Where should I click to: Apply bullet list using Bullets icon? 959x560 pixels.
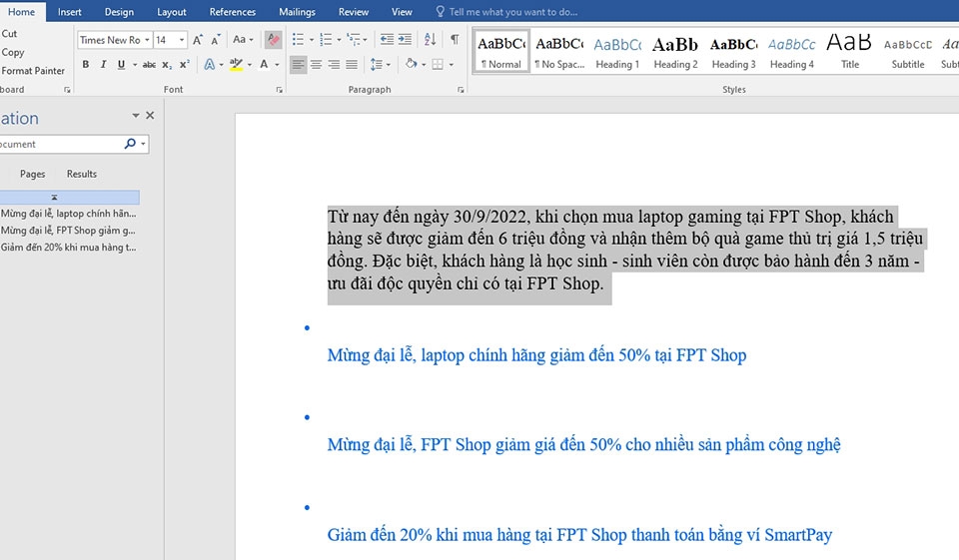pyautogui.click(x=298, y=40)
